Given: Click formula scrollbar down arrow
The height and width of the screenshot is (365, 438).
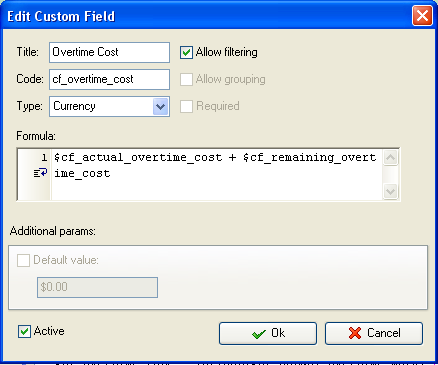Looking at the screenshot, I should (390, 191).
